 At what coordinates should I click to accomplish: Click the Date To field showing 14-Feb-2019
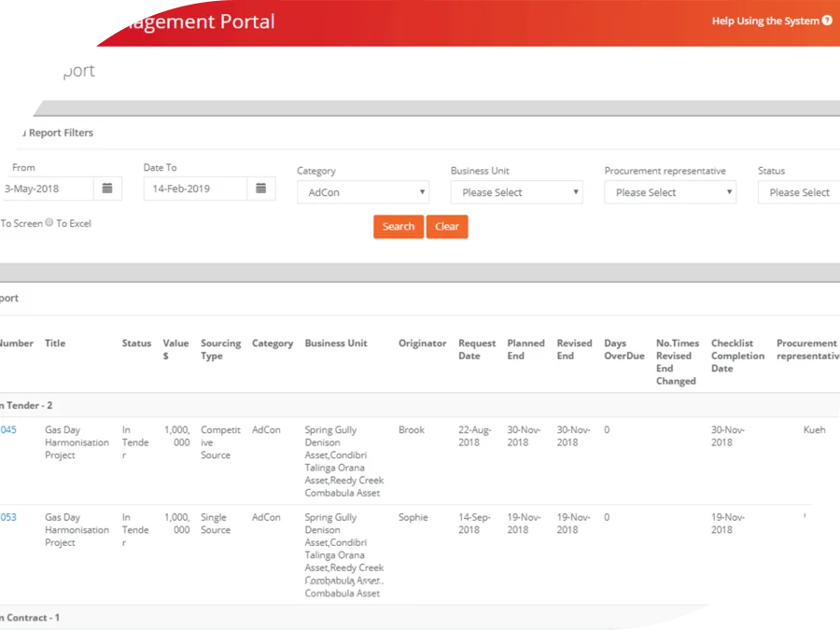click(x=196, y=189)
